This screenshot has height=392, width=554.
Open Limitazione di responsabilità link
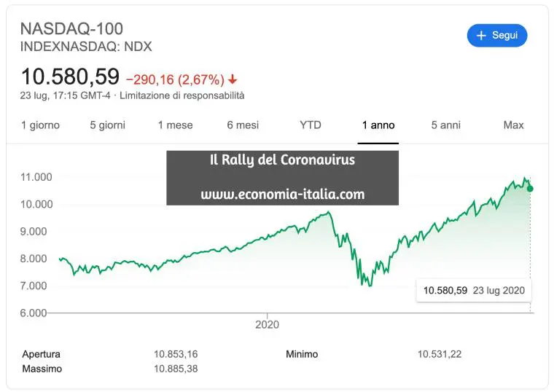(x=182, y=95)
